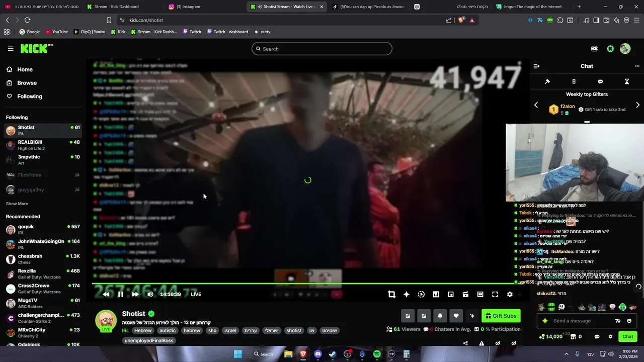Click the sparkle icon in player controls
The image size is (644, 362).
[x=407, y=294]
